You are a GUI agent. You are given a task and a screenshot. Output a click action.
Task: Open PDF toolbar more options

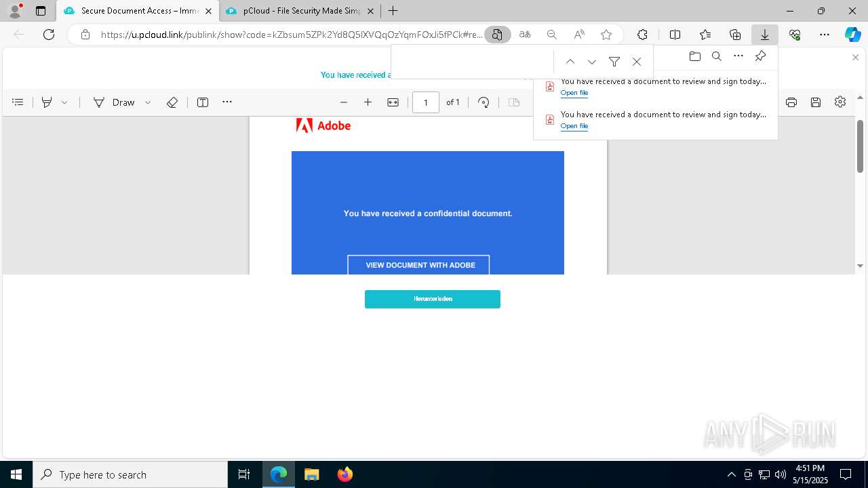(x=227, y=102)
